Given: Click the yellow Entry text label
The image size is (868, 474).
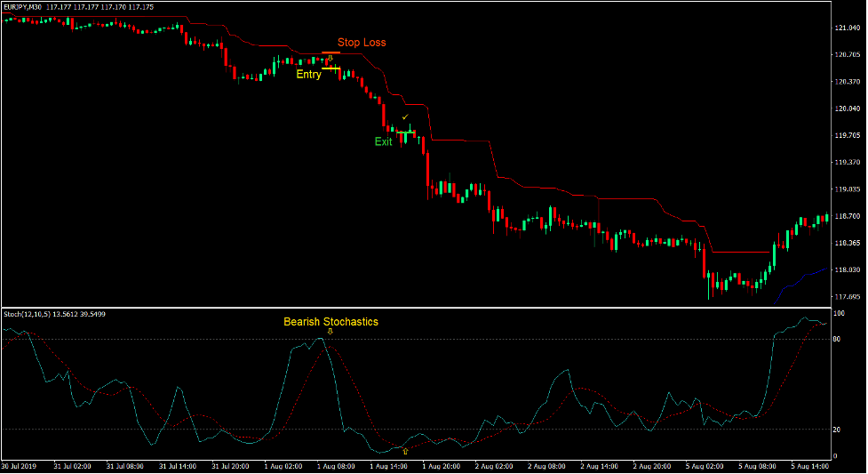Looking at the screenshot, I should [x=308, y=75].
